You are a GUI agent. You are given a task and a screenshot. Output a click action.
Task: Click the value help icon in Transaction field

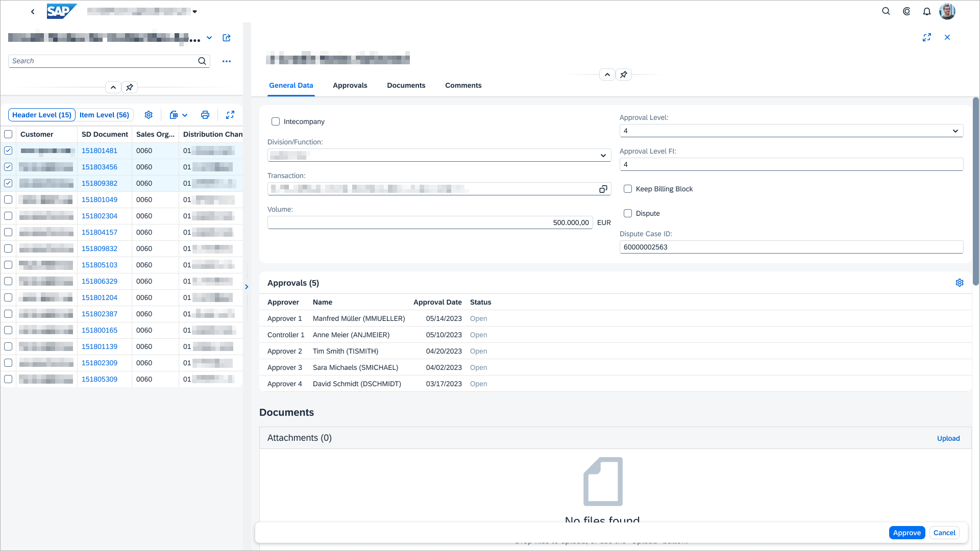click(603, 189)
